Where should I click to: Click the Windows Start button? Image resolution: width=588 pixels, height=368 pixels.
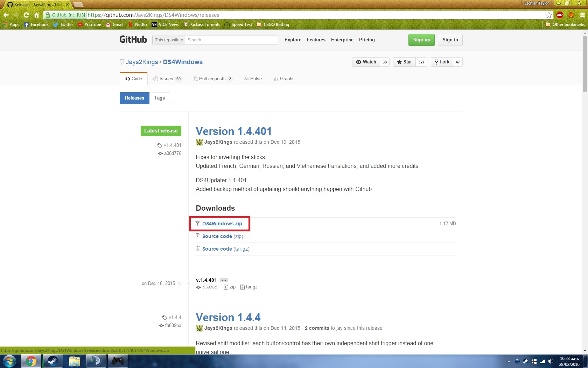tap(9, 361)
